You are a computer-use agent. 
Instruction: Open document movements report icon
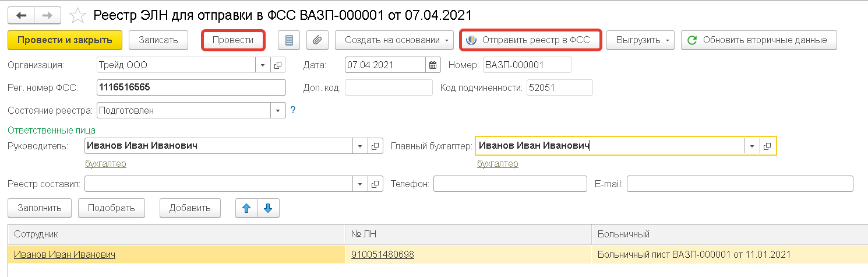point(288,40)
